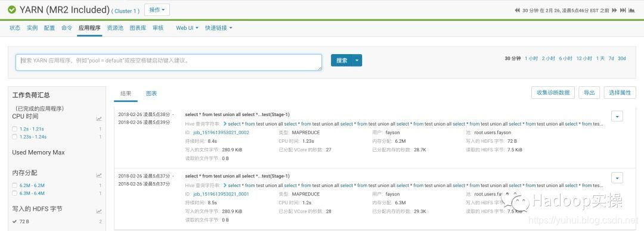Uncheck the 72 B HDFS bytes filter
Viewport: 644px width, 231px height.
coord(15,221)
